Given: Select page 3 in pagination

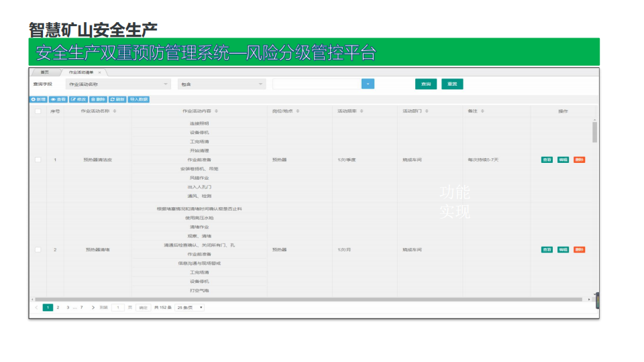Looking at the screenshot, I should 68,308.
